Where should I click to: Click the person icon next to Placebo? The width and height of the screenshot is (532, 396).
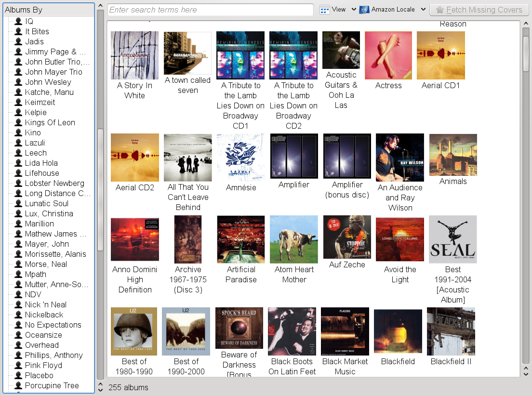19,375
